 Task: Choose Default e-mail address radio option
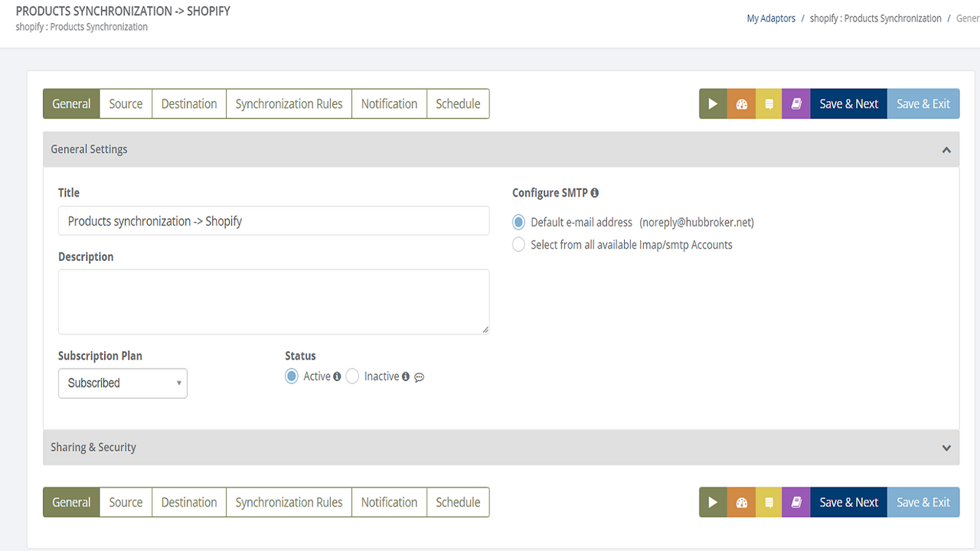coord(519,223)
